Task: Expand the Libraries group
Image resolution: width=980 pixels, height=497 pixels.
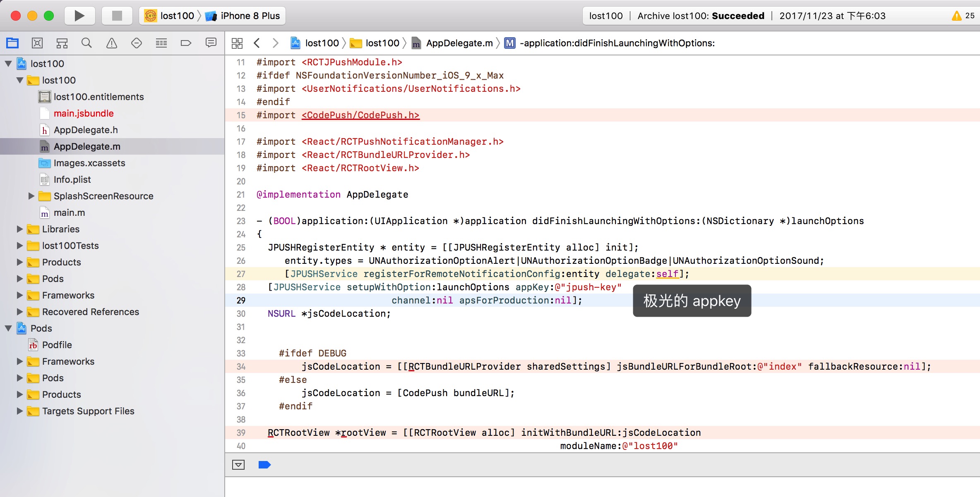Action: (x=20, y=229)
